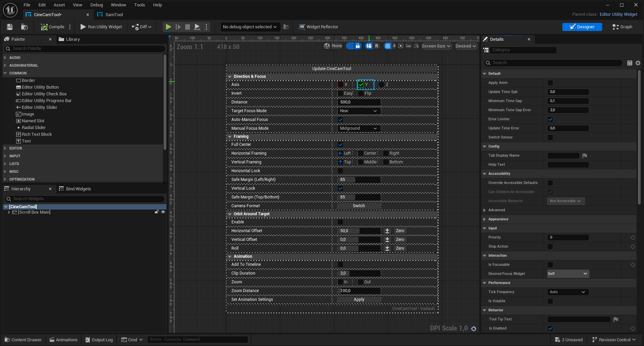The image size is (644, 346).
Task: Click the Safe Margin (Left/Right) slider
Action: click(x=359, y=180)
